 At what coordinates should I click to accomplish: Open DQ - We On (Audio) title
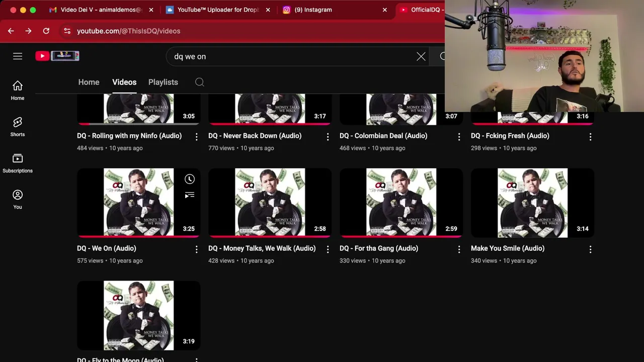[x=107, y=248]
